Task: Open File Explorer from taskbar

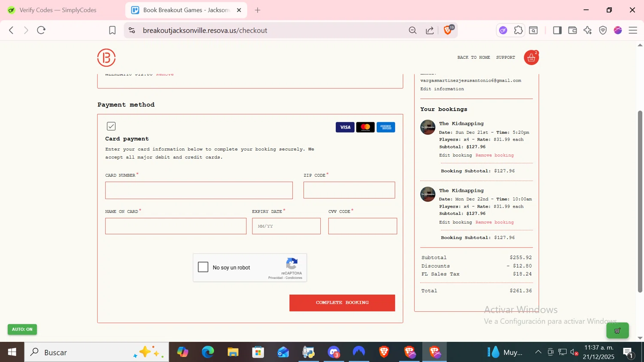Action: [x=233, y=352]
